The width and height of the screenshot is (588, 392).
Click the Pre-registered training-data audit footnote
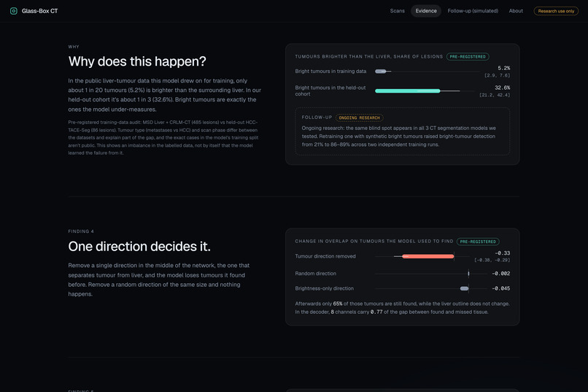[x=163, y=138]
